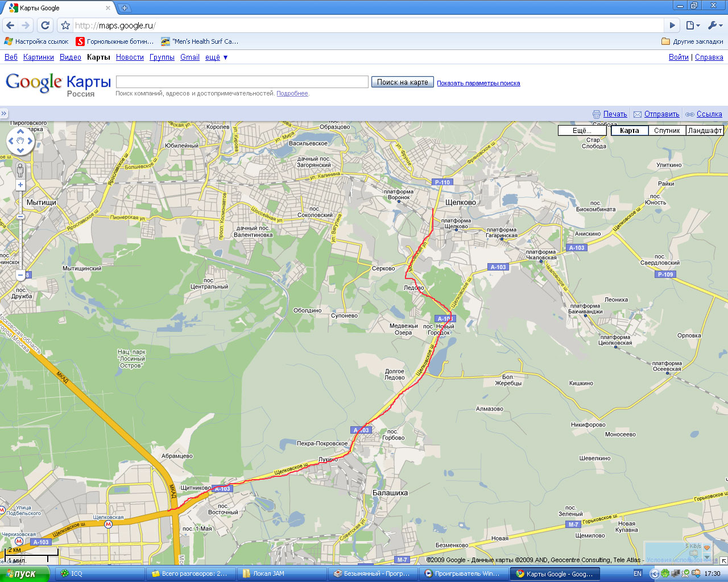Click the address bar with maps.google.ru

(x=367, y=25)
